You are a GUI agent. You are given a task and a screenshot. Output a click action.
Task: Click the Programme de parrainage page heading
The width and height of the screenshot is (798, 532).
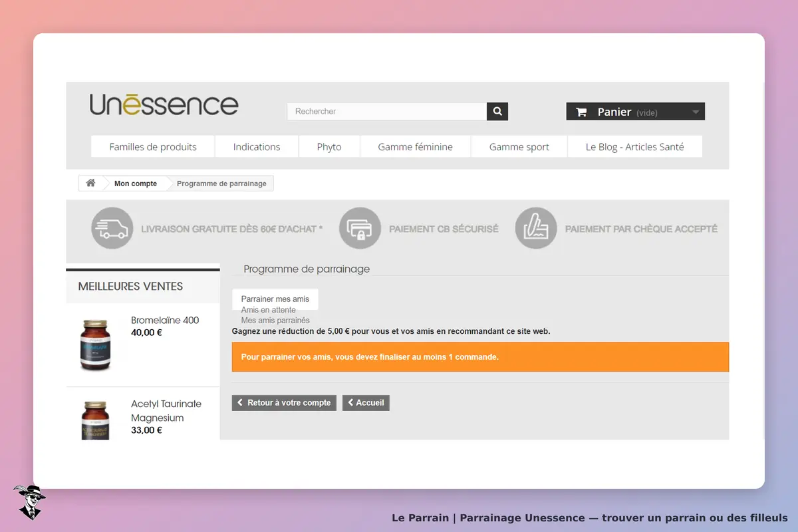[307, 269]
